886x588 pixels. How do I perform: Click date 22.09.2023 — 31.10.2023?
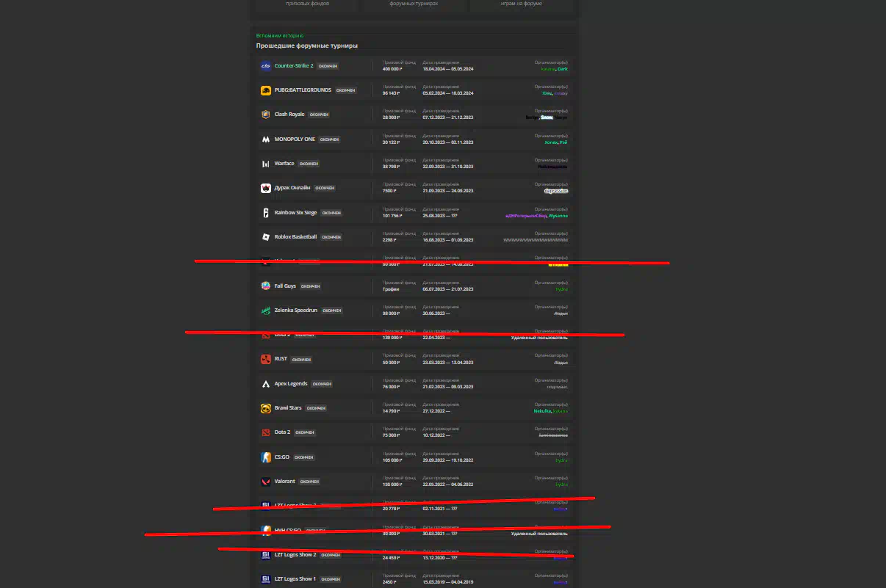pos(448,167)
